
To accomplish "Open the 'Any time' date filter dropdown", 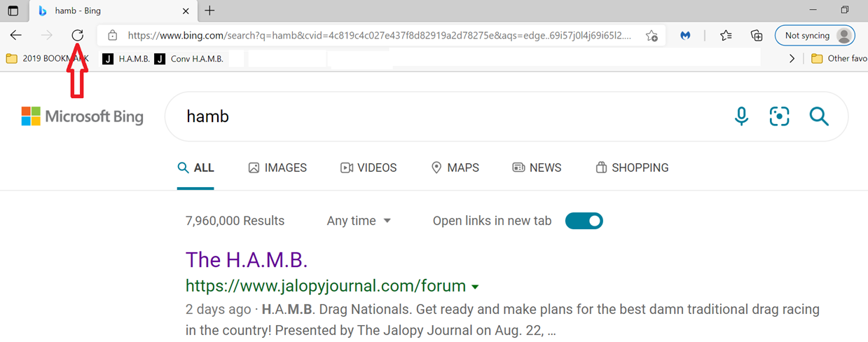I will click(359, 221).
